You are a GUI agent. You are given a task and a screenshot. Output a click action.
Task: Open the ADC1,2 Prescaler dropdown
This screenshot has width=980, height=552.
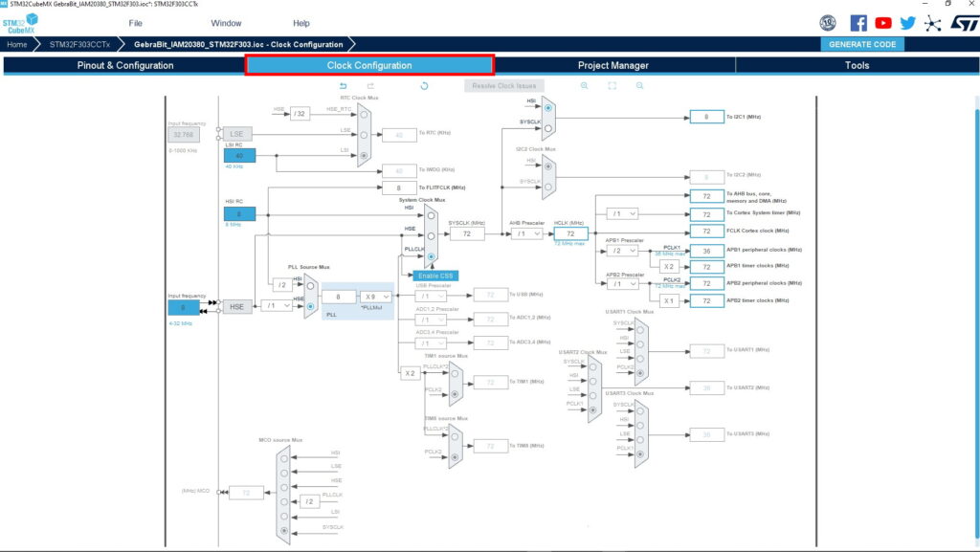(x=431, y=320)
